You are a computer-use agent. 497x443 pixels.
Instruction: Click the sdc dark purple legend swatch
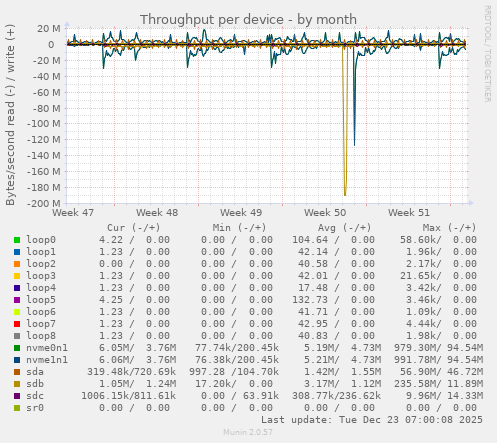(17, 396)
